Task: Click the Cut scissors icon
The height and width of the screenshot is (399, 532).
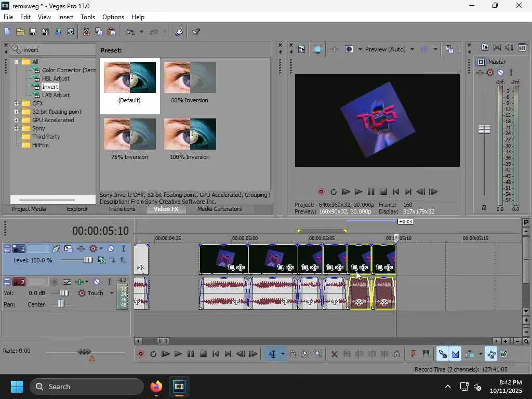Action: pyautogui.click(x=87, y=32)
